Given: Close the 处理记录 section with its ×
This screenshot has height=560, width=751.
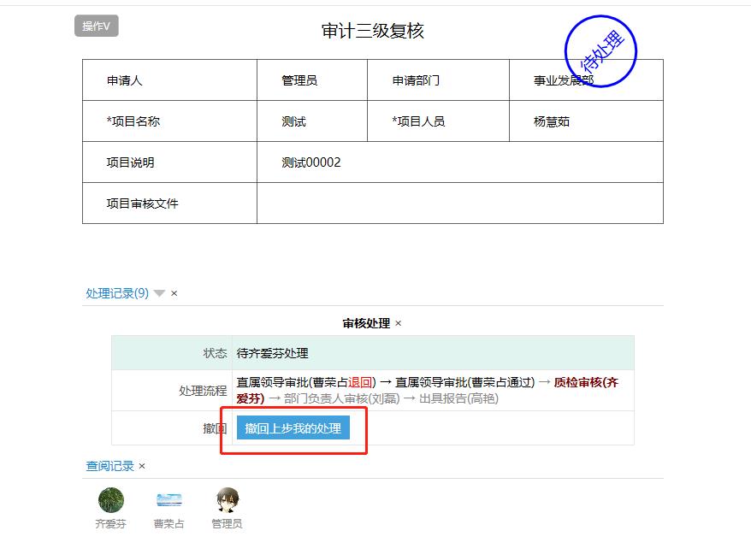Looking at the screenshot, I should click(174, 293).
